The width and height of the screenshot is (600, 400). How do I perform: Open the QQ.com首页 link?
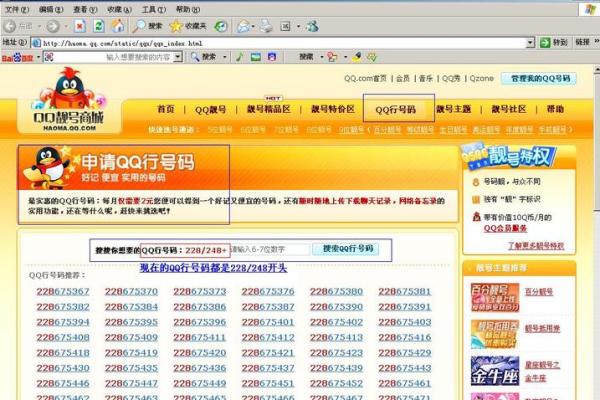pyautogui.click(x=365, y=78)
